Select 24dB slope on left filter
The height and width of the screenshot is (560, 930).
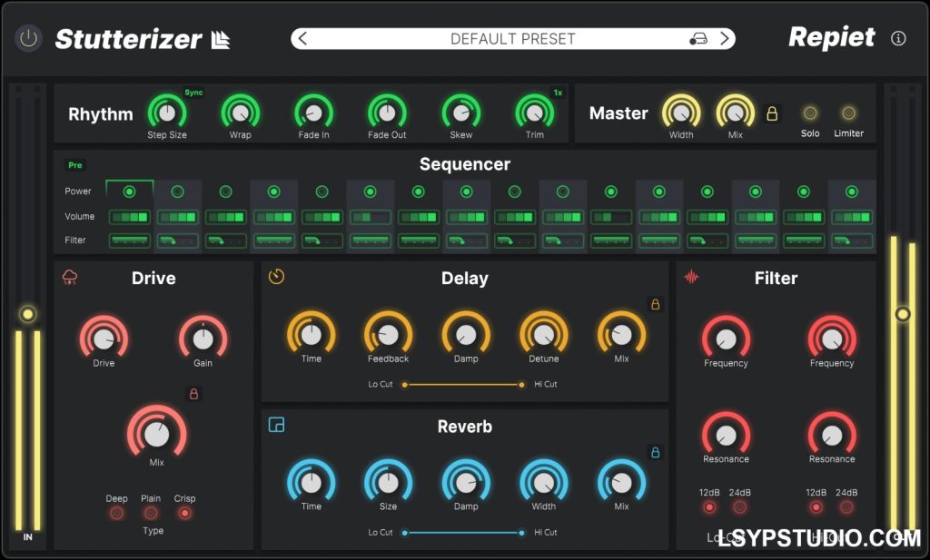[739, 507]
